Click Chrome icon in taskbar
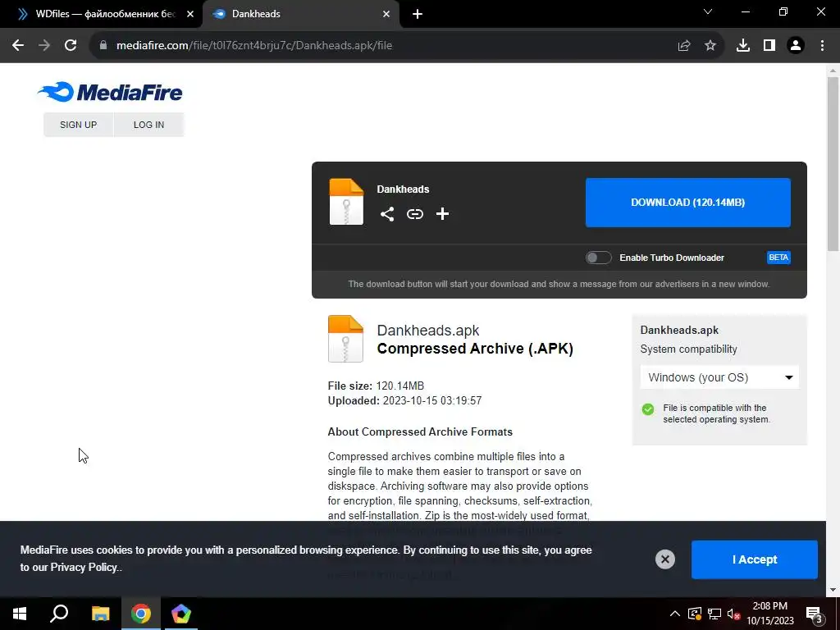Screen dimensions: 840x630 tap(141, 614)
